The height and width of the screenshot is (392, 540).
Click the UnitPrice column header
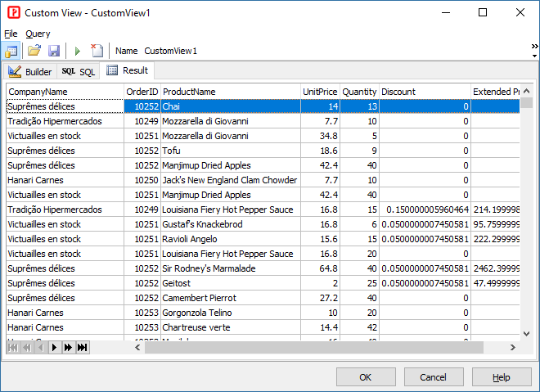click(319, 92)
